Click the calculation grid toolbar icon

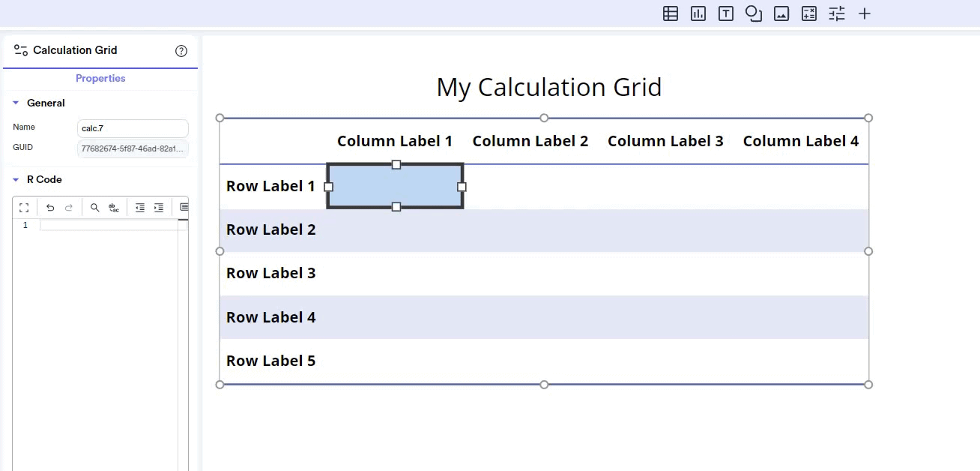[809, 13]
